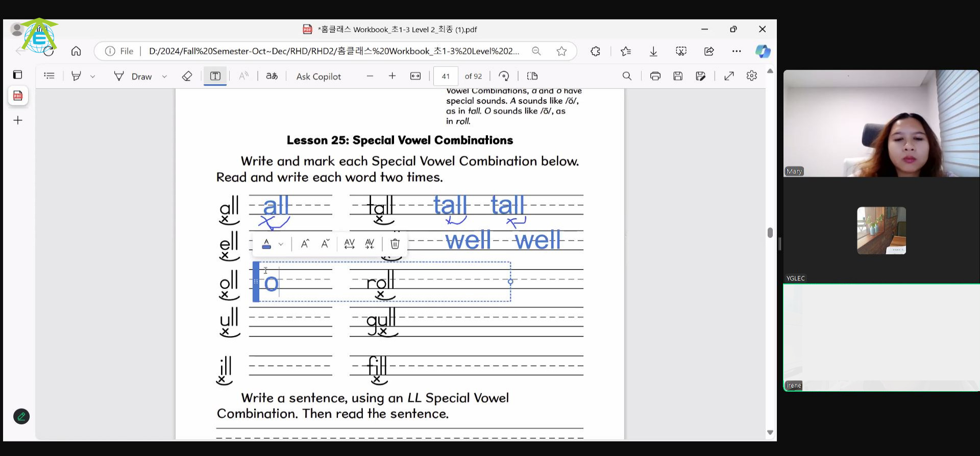Increase font size in text toolbar
Image resolution: width=980 pixels, height=456 pixels.
pos(305,244)
